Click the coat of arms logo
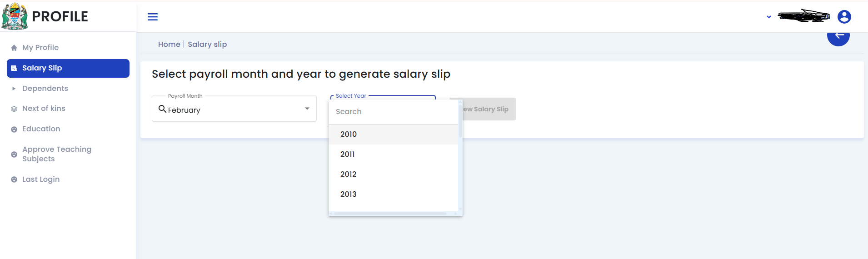The image size is (868, 259). (15, 16)
